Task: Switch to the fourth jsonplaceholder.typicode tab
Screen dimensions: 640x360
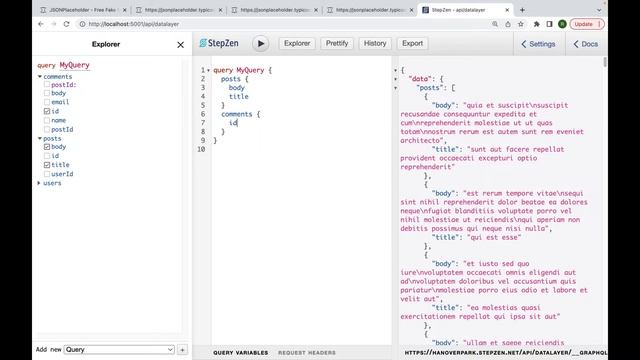Action: 371,10
